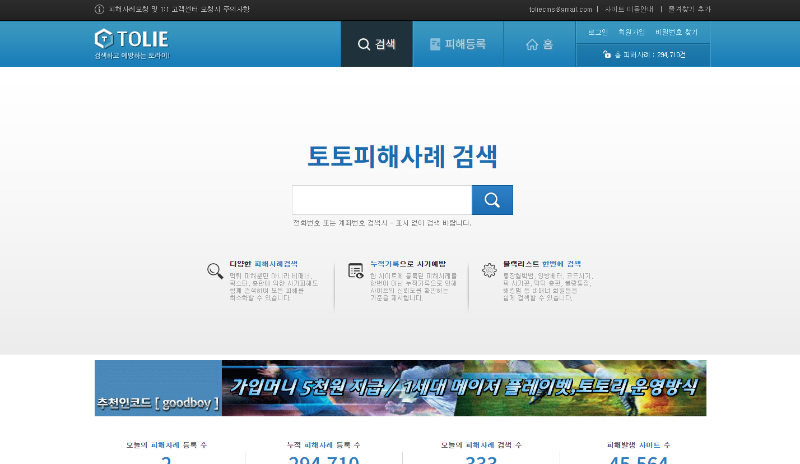Click the info circle icon in top bar
Screen dimensions: 800x464
(99, 9)
